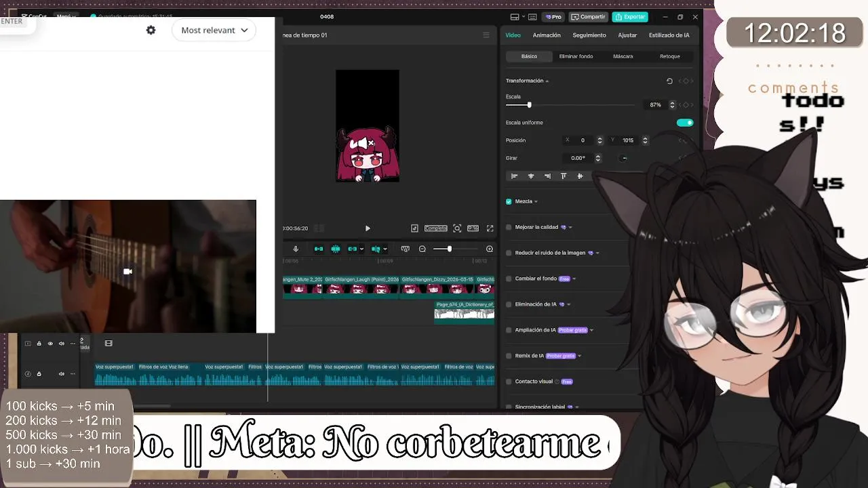Screen dimensions: 868x488
Task: Click the TikTok safe zone preview icon
Action: (x=414, y=228)
